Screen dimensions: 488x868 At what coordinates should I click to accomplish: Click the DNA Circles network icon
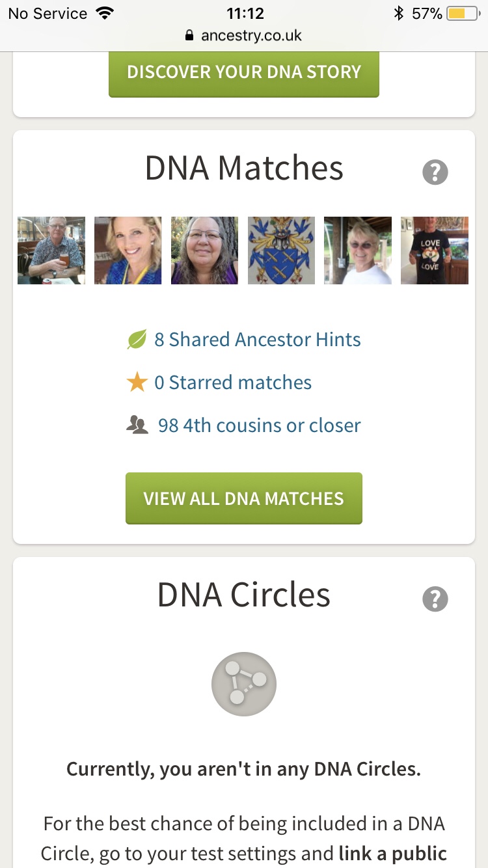click(x=244, y=685)
